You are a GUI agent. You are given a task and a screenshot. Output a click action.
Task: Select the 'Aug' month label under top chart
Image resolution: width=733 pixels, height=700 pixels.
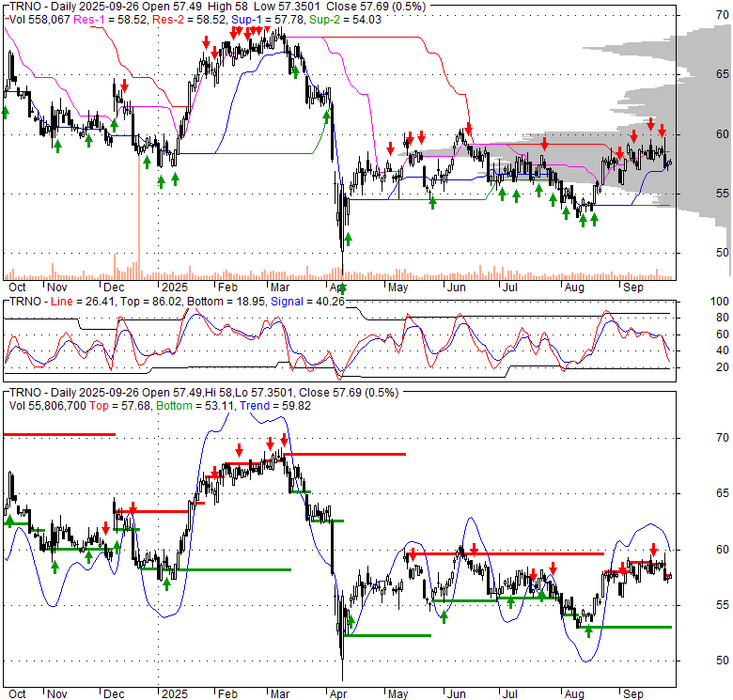click(574, 288)
